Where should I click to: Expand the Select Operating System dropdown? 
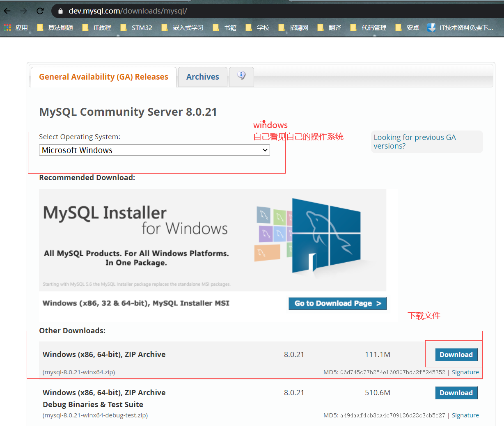pos(154,150)
